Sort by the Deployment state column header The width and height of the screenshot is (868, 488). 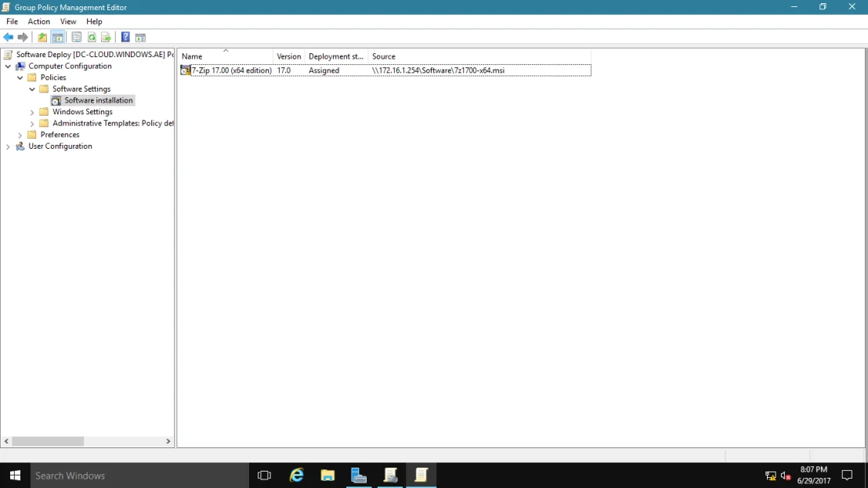point(336,56)
